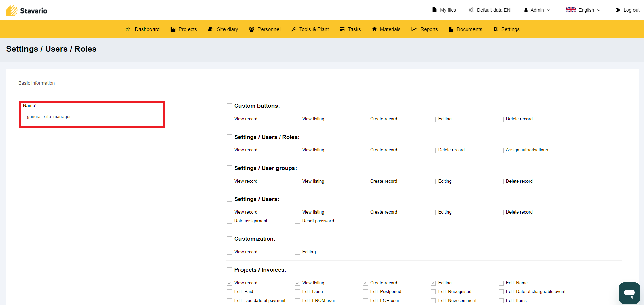Uncheck Projects / Invoices View record

[229, 283]
